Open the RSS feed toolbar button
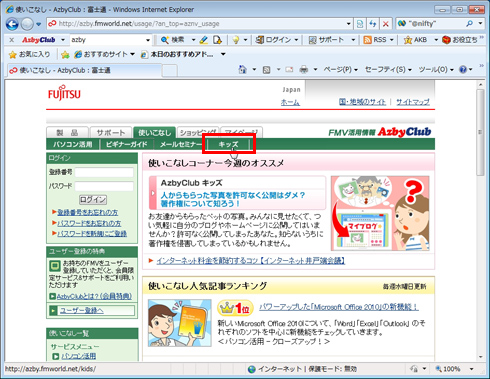Image resolution: width=490 pixels, height=379 pixels. coord(375,40)
